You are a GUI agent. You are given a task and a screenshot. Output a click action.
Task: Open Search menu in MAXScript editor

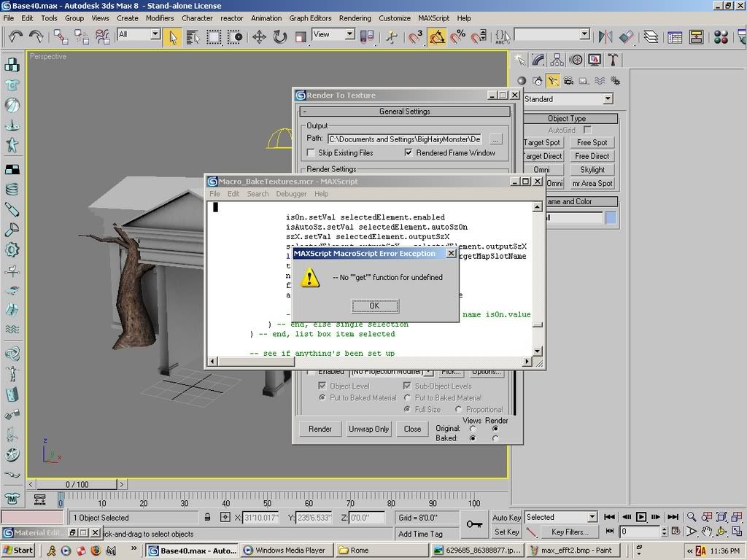(258, 194)
